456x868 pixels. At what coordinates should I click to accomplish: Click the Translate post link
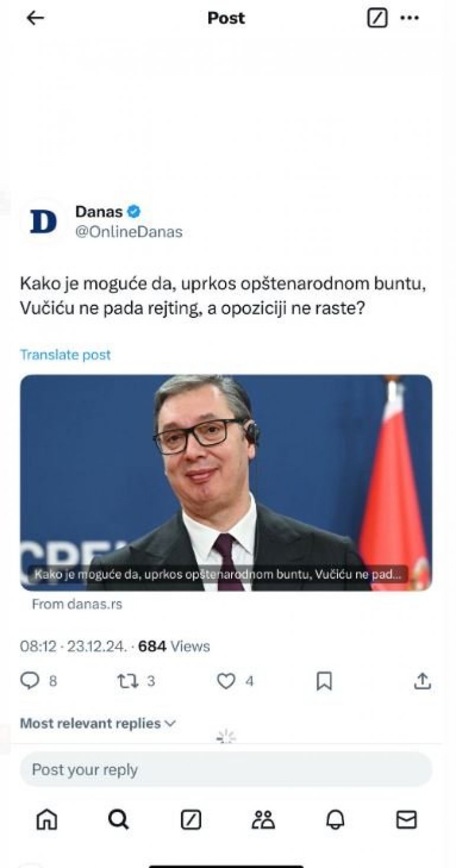coord(65,355)
